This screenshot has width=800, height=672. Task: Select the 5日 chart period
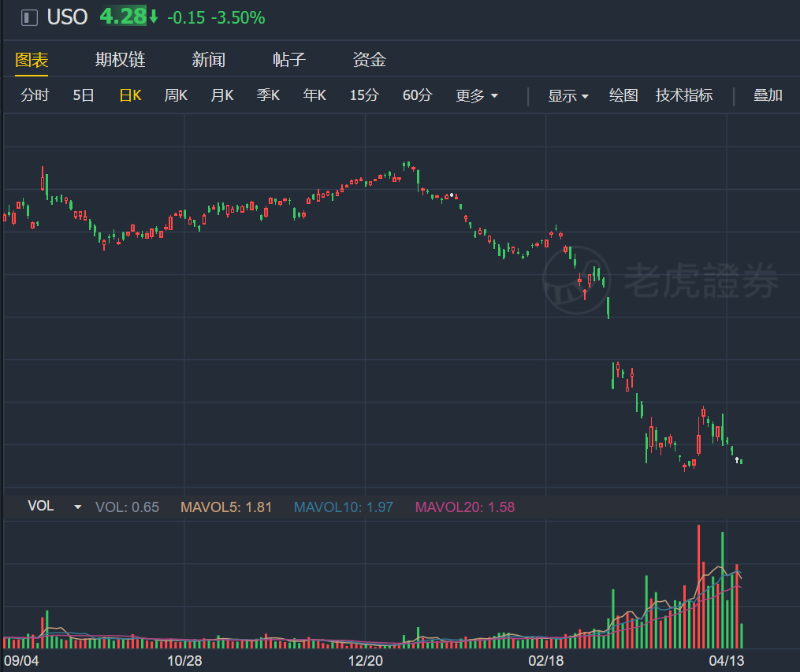(x=84, y=95)
